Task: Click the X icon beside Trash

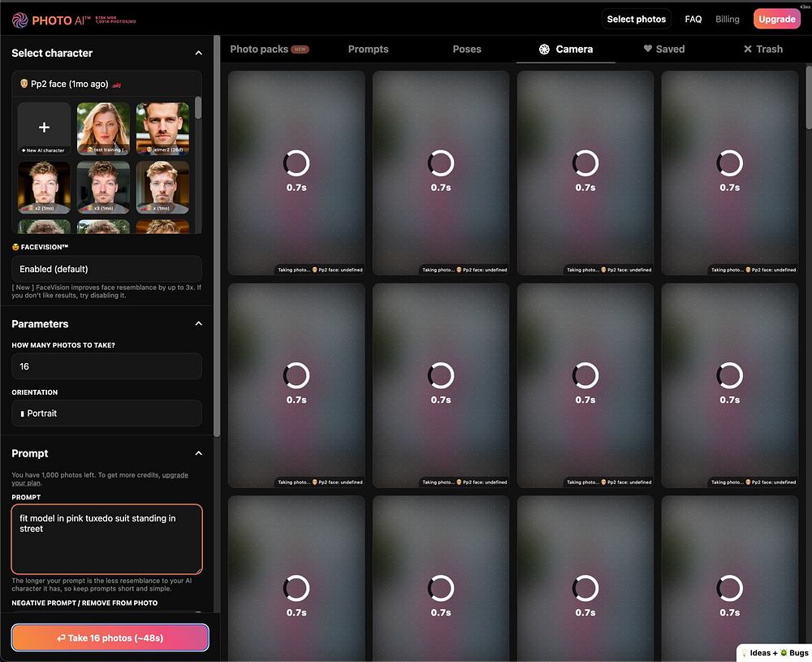Action: pyautogui.click(x=747, y=50)
